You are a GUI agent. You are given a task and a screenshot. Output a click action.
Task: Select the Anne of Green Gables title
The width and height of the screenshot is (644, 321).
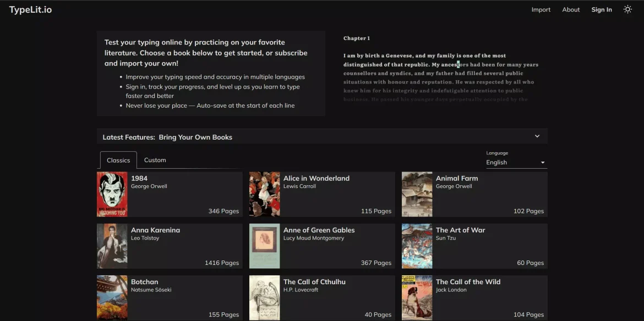point(319,230)
